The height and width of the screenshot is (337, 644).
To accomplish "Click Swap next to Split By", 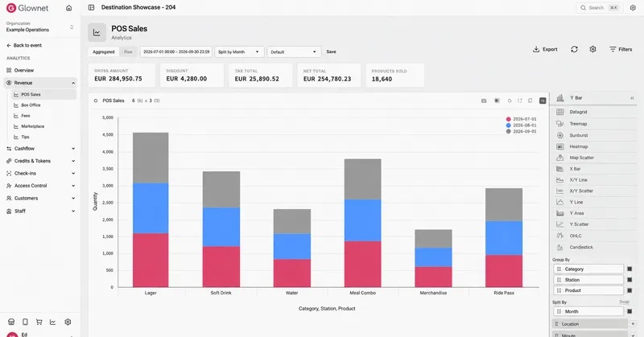I will point(624,302).
